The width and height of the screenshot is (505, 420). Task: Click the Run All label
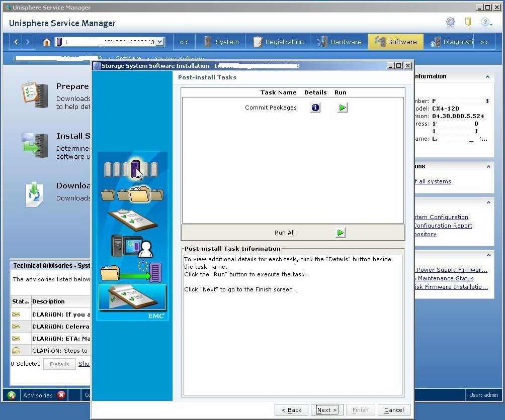click(x=284, y=233)
